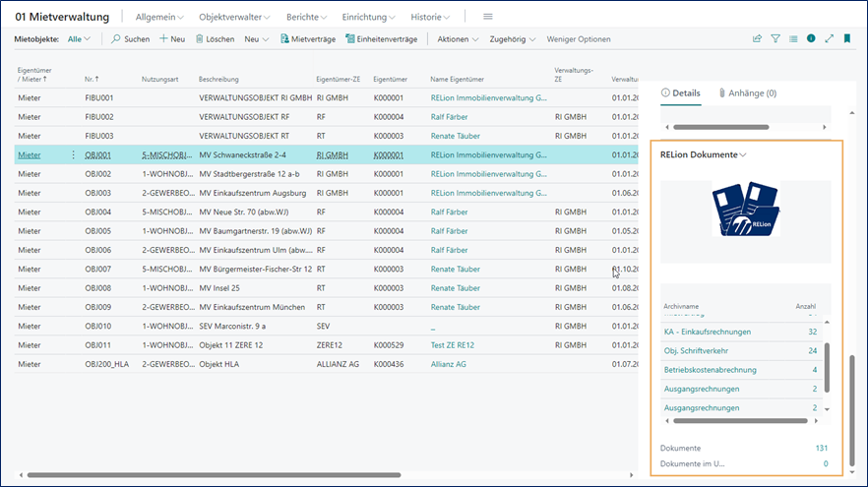This screenshot has height=487, width=868.
Task: Expand the RELion Dokumente section chevron
Action: 743,154
